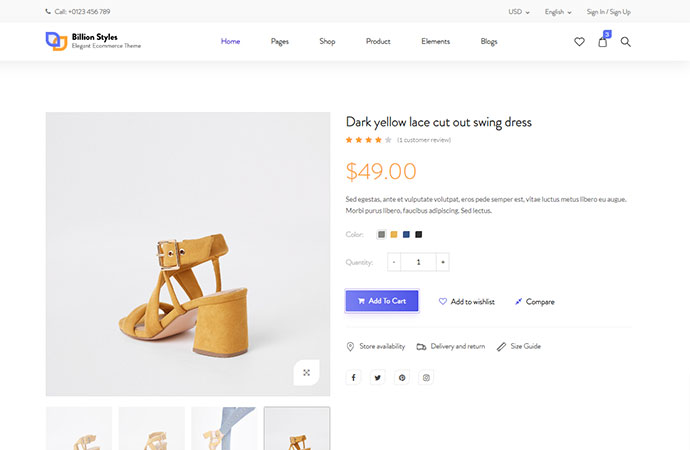Open the USD currency dropdown
The image size is (690, 450).
point(518,12)
